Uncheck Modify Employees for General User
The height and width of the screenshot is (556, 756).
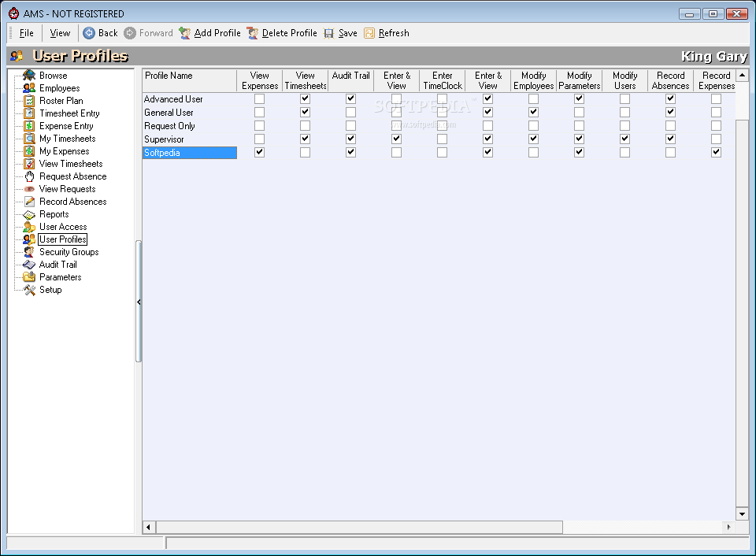533,112
